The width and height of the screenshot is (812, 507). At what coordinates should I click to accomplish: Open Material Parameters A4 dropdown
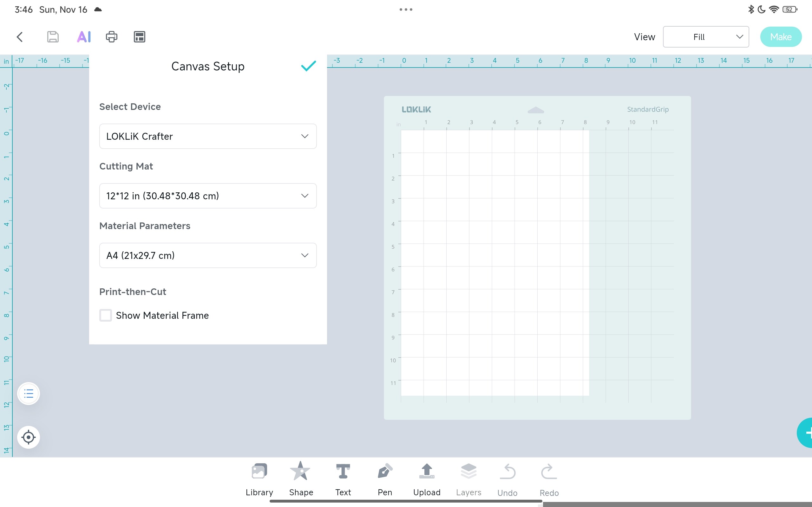[x=208, y=255]
